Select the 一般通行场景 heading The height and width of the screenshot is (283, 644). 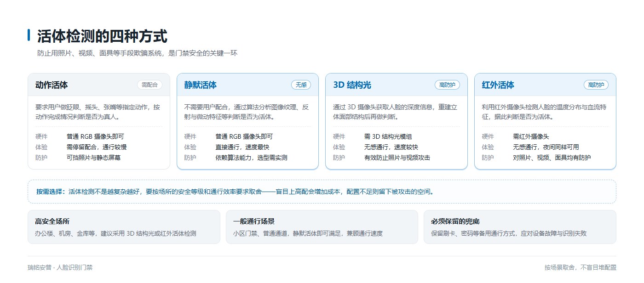254,221
